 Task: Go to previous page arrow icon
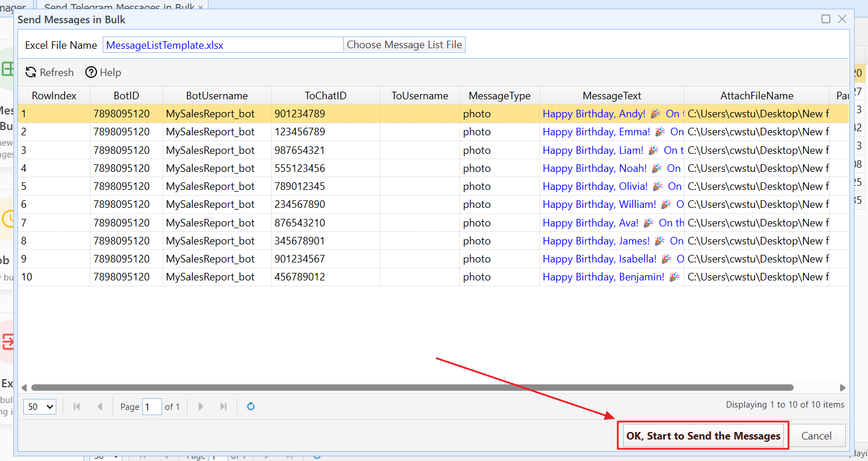[x=99, y=406]
